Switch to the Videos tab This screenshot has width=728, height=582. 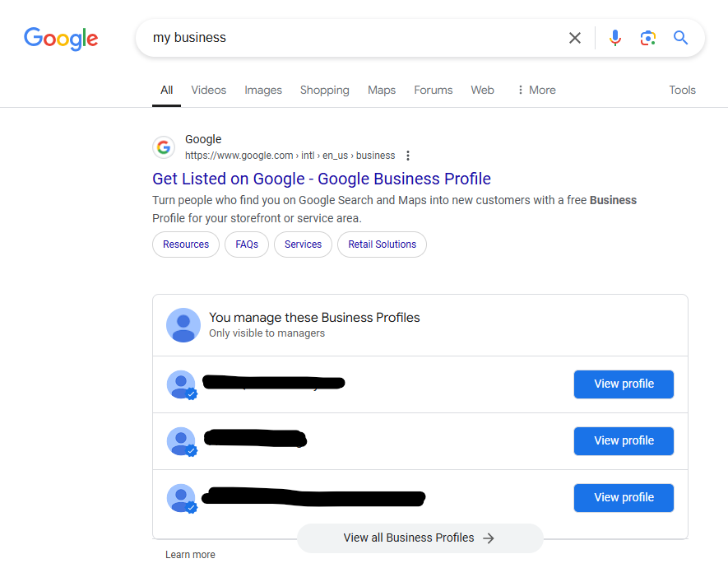(208, 91)
